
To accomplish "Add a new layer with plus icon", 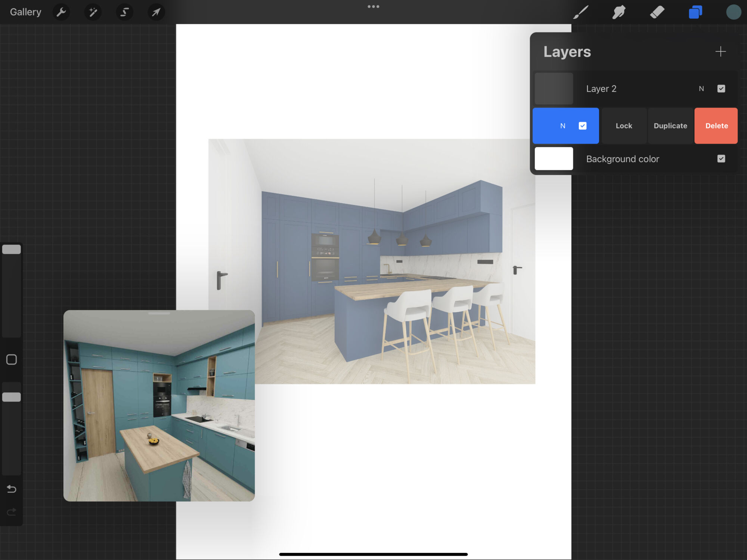I will (720, 51).
